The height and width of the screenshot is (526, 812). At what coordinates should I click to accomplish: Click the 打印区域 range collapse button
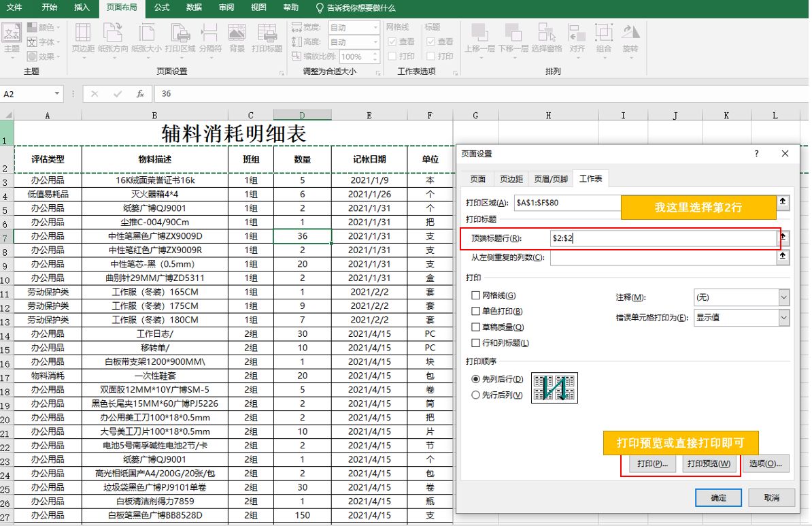[x=783, y=201]
